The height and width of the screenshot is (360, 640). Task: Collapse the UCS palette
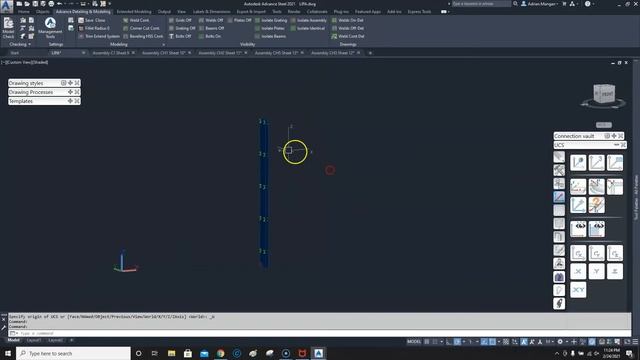(616, 145)
